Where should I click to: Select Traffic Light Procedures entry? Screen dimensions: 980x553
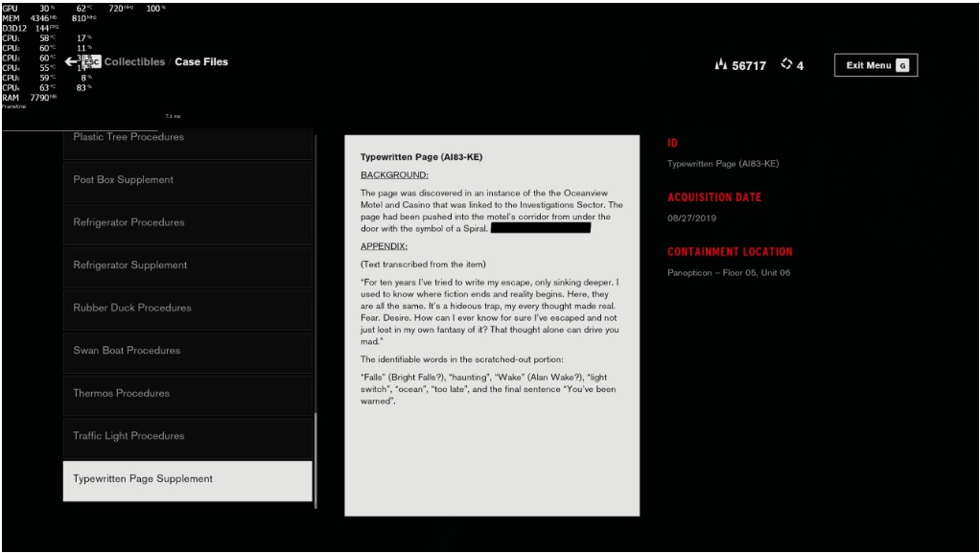pos(188,436)
